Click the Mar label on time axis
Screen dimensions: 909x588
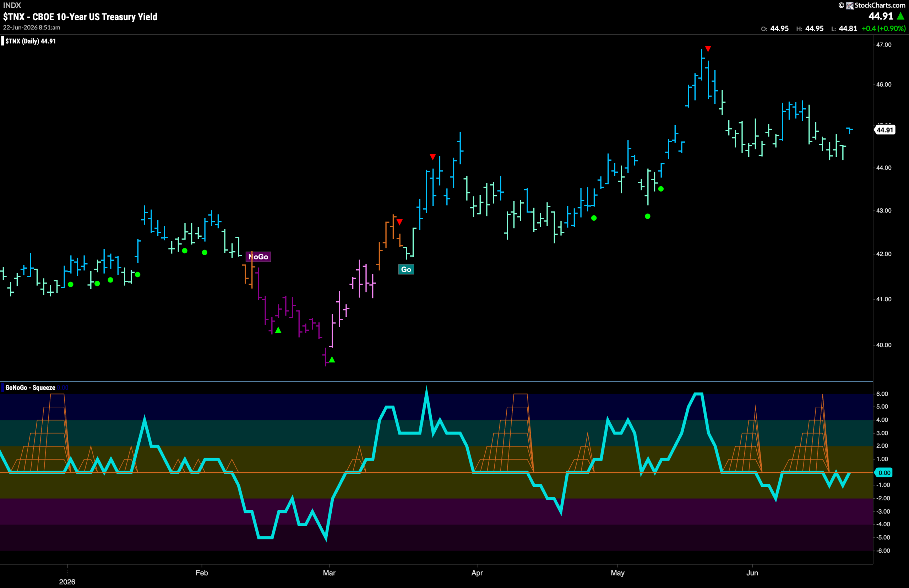329,573
